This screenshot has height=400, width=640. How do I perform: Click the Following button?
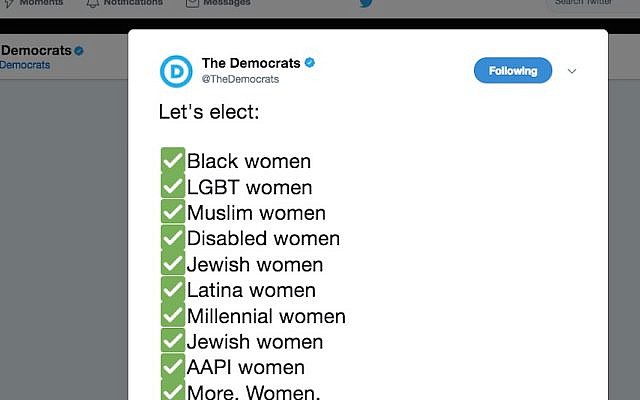click(513, 70)
